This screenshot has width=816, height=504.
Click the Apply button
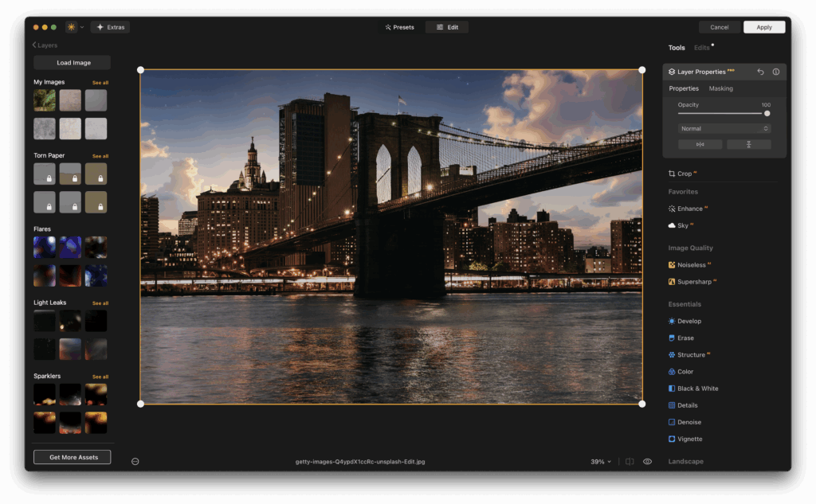(x=763, y=27)
